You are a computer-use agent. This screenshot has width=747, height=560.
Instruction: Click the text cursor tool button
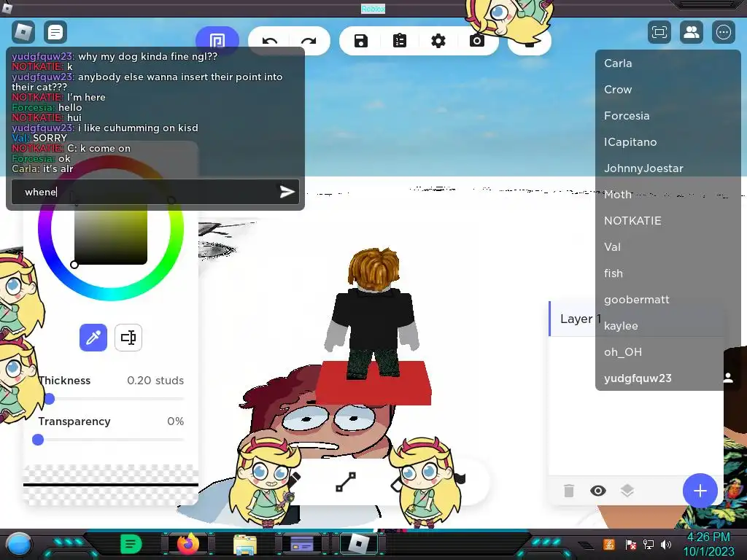point(128,338)
